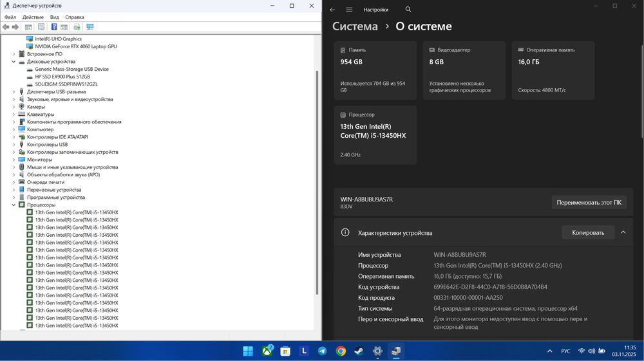Expand the Встроенное ПО node
644x361 pixels.
[14, 54]
